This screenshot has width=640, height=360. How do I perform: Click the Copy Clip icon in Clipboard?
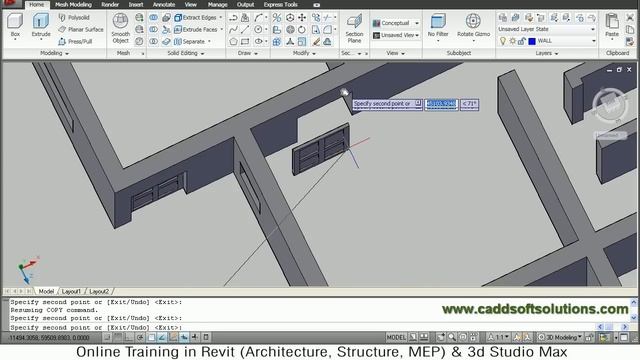coord(630,29)
